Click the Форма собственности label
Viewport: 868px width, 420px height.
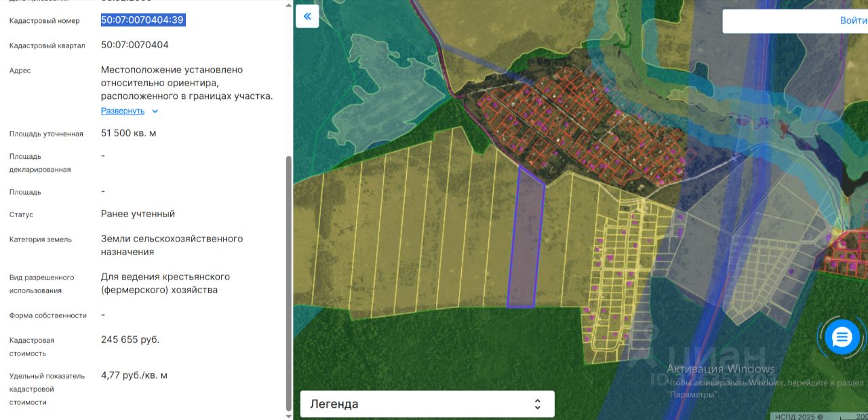(48, 316)
